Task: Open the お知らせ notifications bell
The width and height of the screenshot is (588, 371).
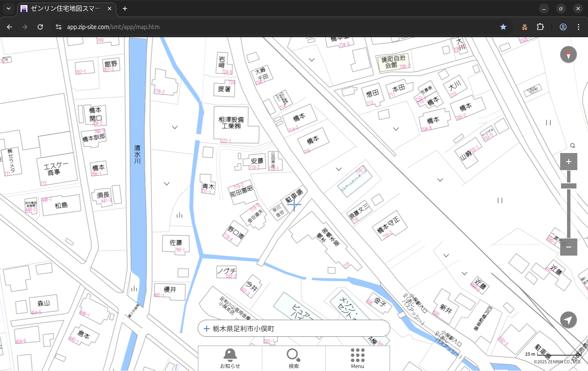Action: pyautogui.click(x=230, y=356)
